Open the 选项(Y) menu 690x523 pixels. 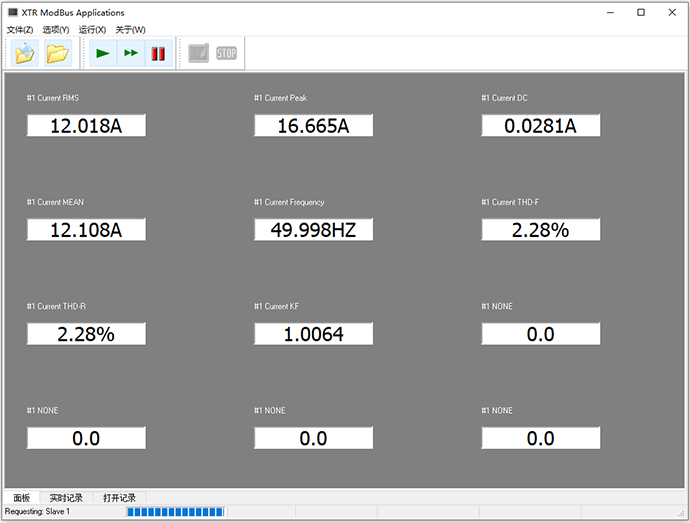(x=56, y=30)
